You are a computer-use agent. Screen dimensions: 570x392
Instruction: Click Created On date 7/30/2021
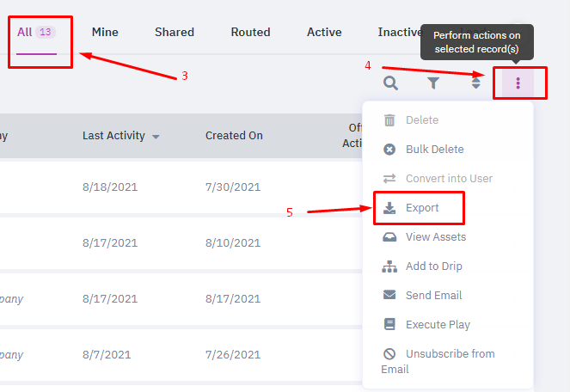click(x=233, y=187)
